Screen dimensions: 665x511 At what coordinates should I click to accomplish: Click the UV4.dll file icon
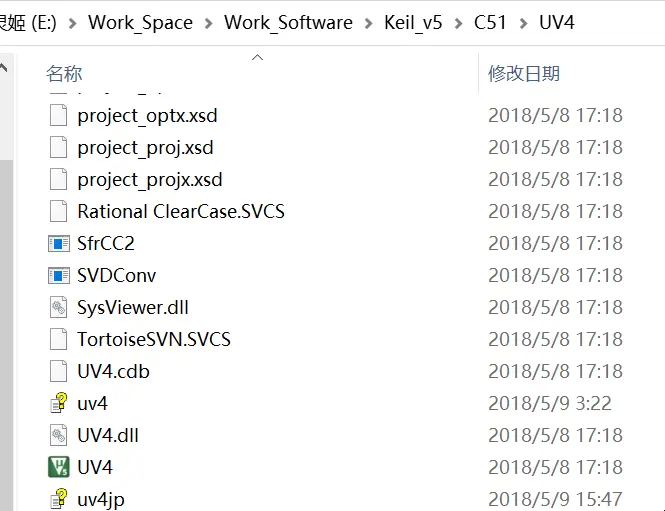[x=59, y=435]
